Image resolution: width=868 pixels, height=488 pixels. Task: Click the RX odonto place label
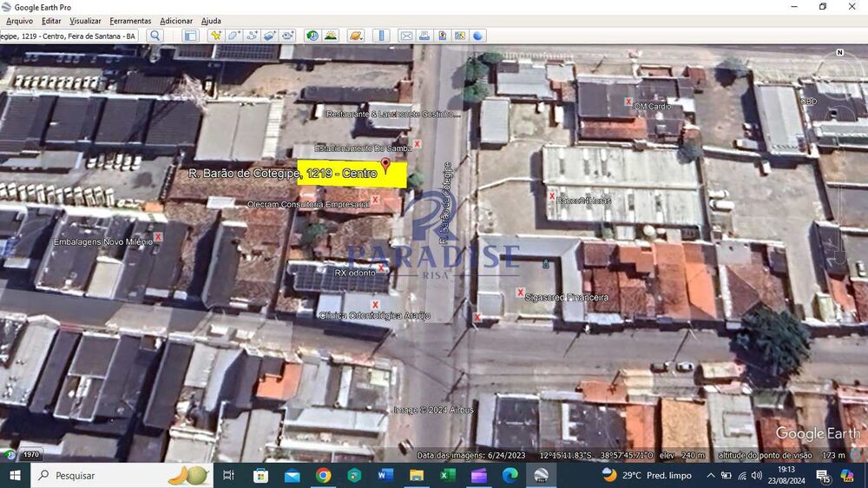click(355, 273)
